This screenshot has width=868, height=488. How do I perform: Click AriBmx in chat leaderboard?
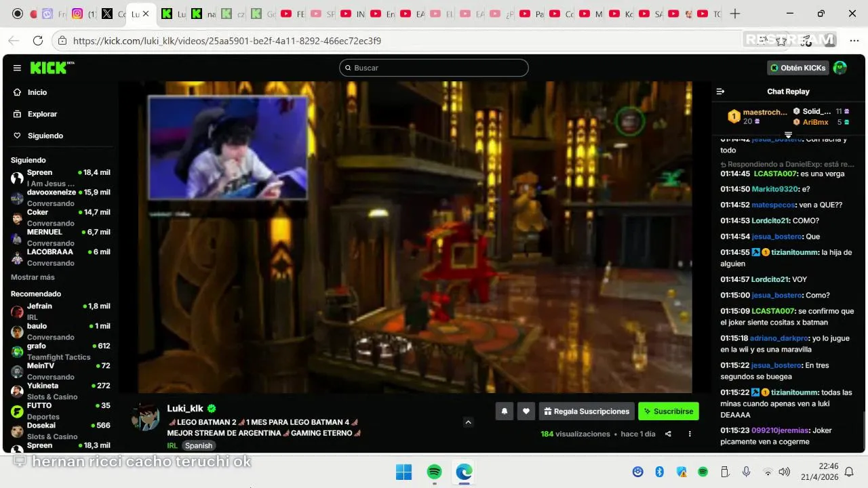tap(815, 122)
